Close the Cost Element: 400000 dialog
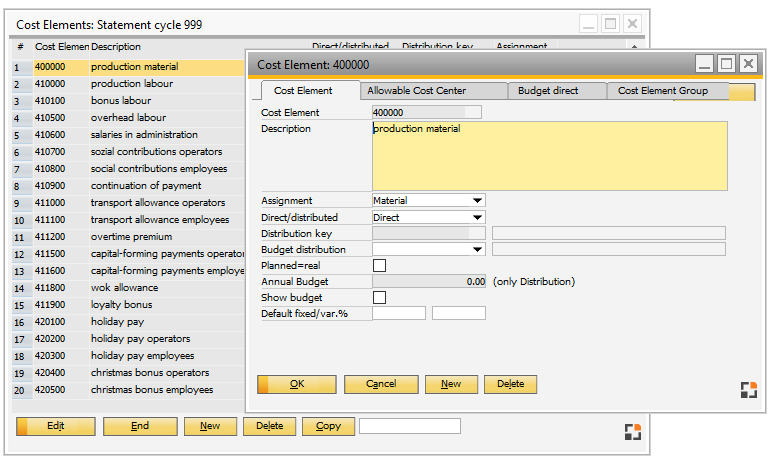 [749, 64]
